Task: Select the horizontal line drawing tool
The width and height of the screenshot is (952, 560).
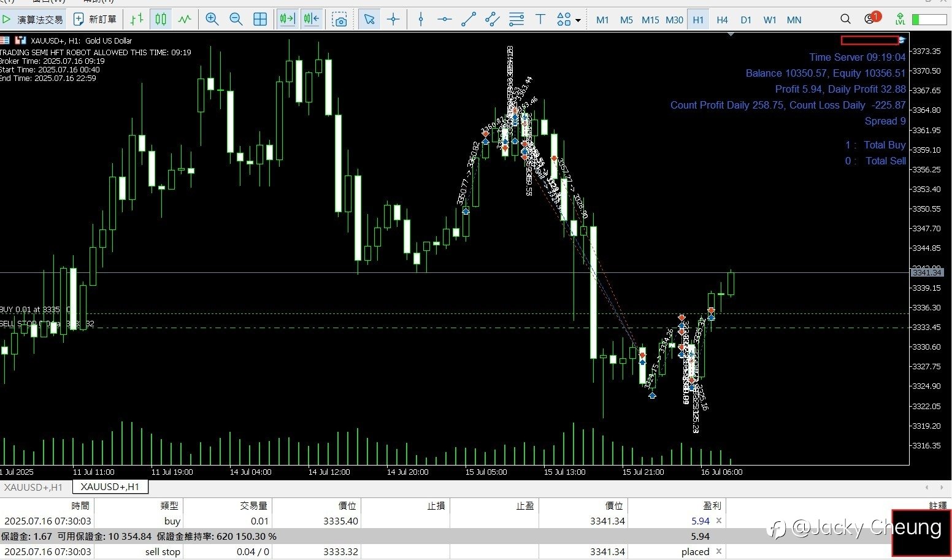Action: click(x=445, y=20)
